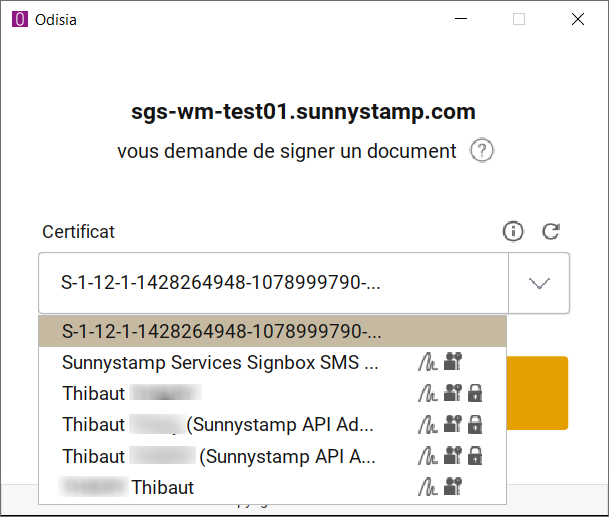Viewport: 609px width, 517px height.
Task: Select highlighted S-1-12-1-1428264948 option in list
Action: [x=222, y=331]
